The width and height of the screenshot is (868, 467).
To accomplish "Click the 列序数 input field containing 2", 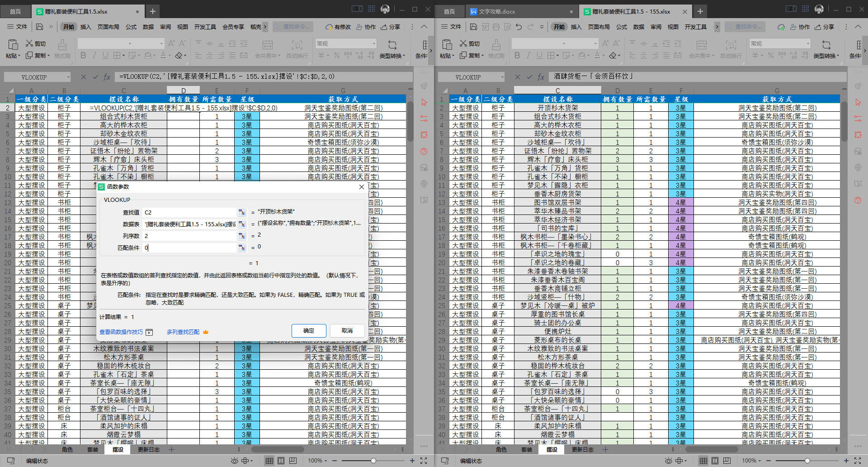I will (x=190, y=236).
